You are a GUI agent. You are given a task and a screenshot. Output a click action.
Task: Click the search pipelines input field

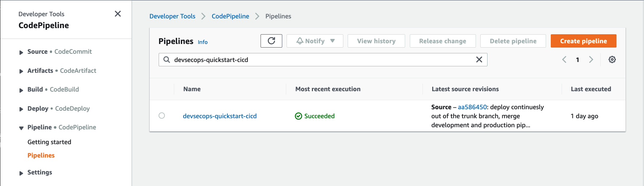[x=322, y=59]
